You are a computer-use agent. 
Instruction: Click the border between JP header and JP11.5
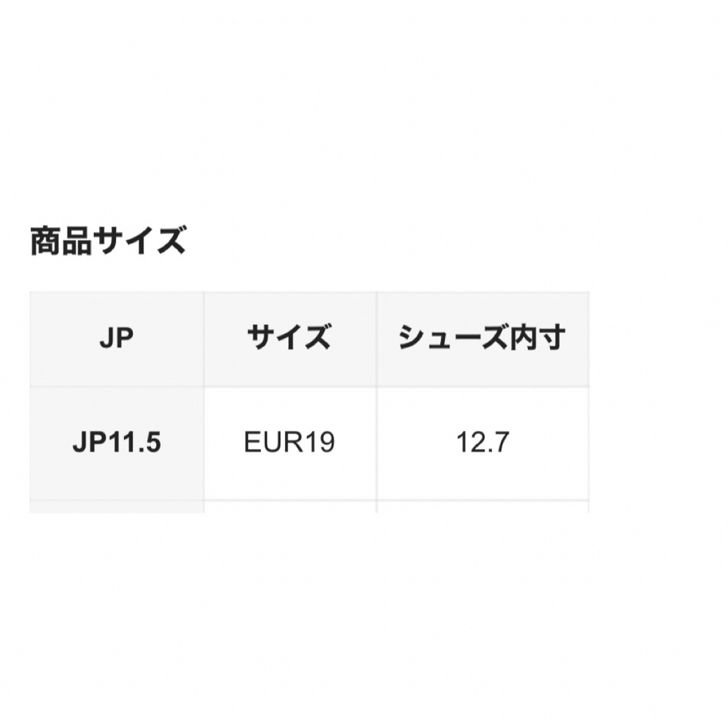coord(117,387)
